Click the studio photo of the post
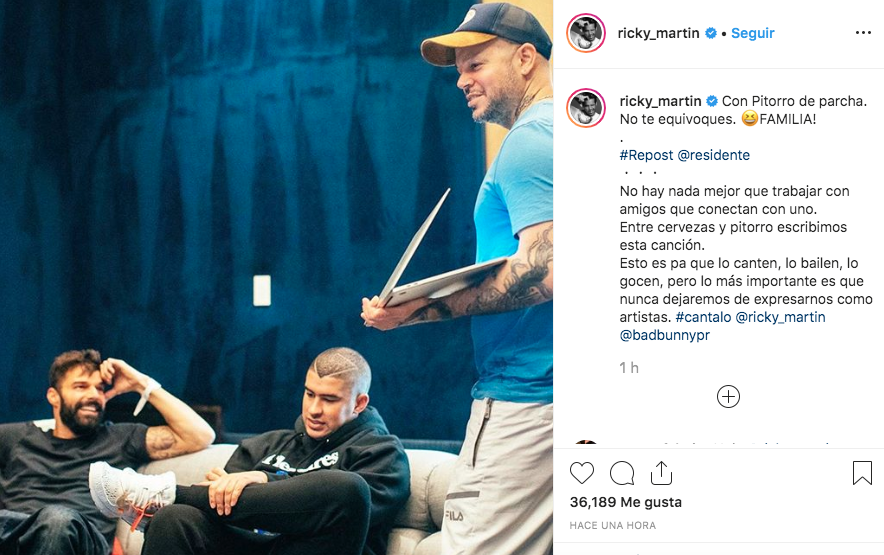Image resolution: width=884 pixels, height=555 pixels. click(x=276, y=278)
